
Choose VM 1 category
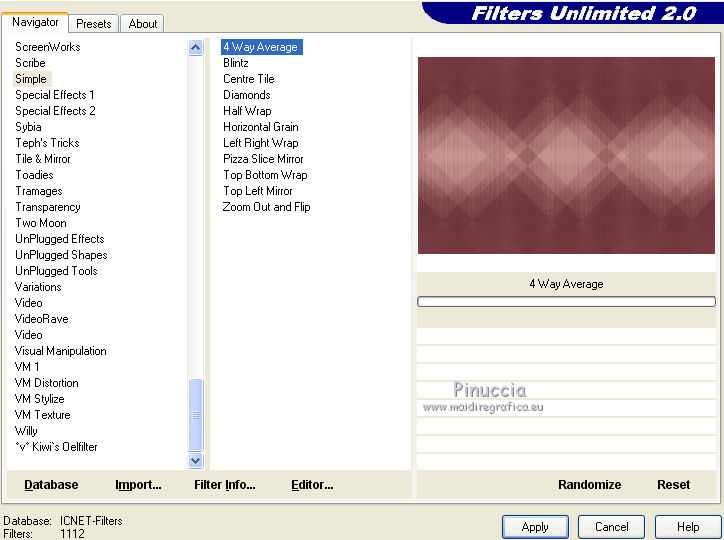click(27, 367)
